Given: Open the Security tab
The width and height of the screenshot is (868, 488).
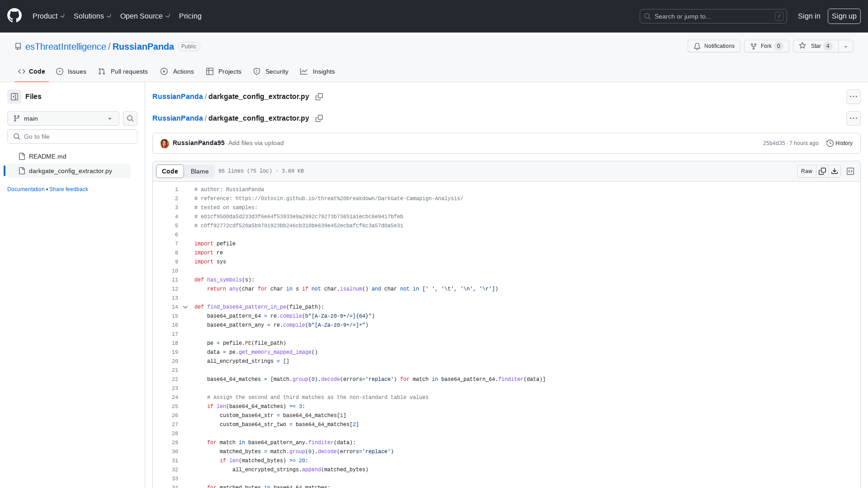Looking at the screenshot, I should [271, 71].
